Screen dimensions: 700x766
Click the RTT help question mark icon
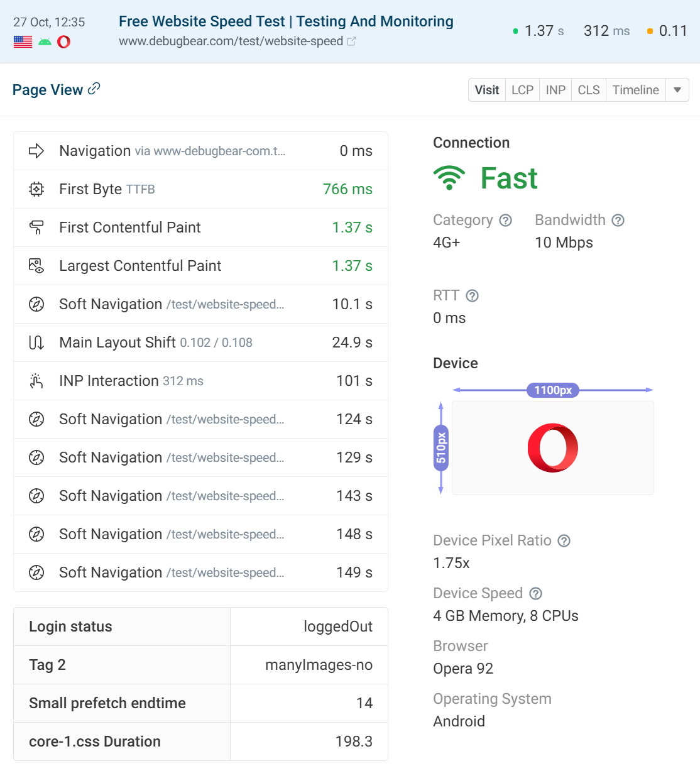coord(472,296)
